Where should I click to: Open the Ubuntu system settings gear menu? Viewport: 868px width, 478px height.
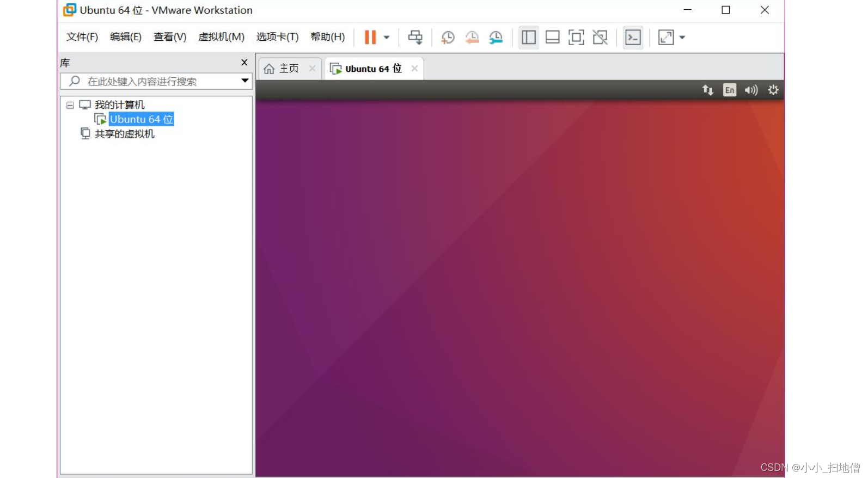773,90
